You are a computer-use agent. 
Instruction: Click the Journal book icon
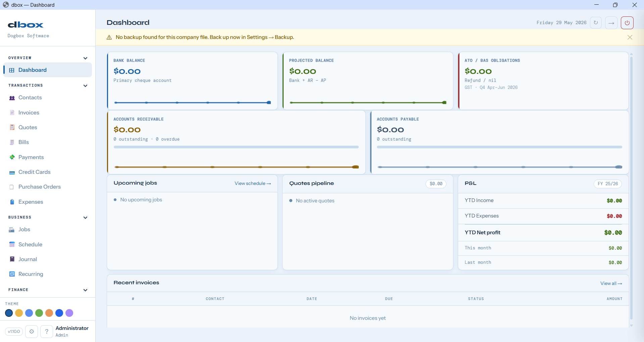pyautogui.click(x=12, y=259)
